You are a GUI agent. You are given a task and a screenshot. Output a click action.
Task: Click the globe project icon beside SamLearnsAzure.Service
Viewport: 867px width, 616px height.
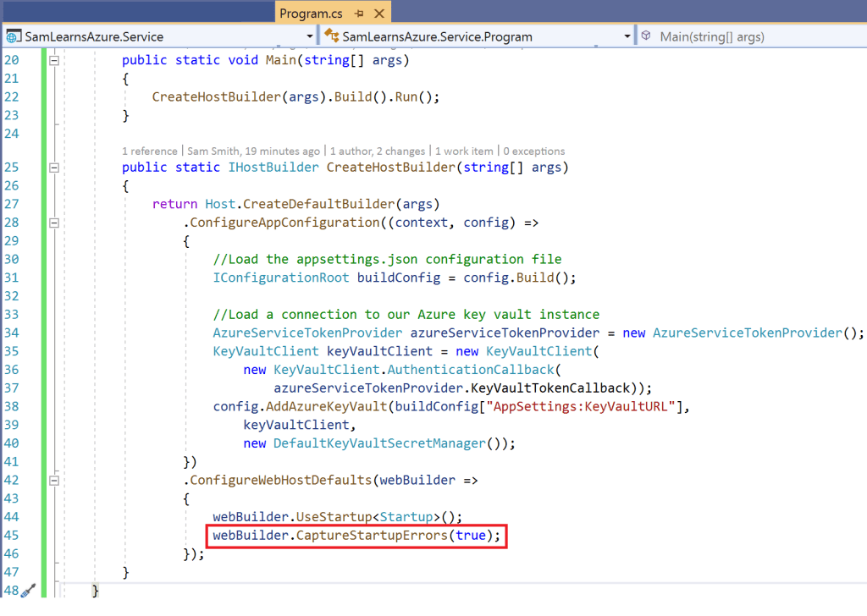tap(14, 36)
